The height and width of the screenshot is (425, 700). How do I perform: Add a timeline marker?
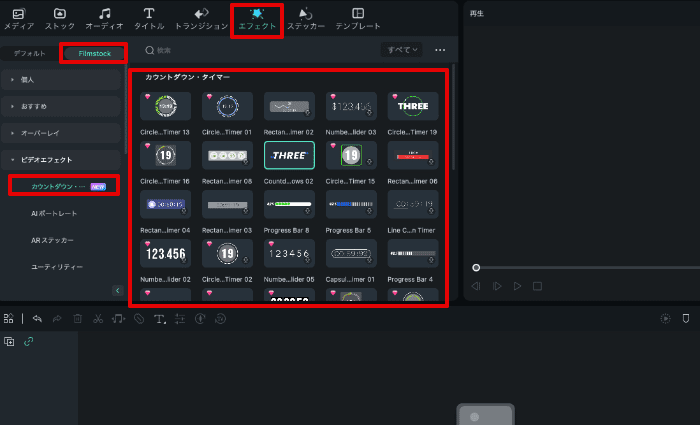(x=686, y=319)
